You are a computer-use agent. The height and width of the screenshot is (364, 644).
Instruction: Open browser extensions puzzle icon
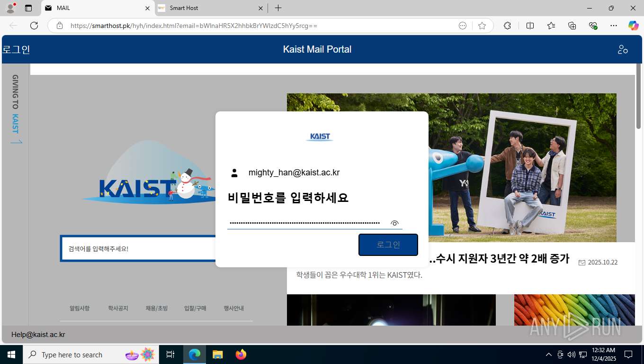pyautogui.click(x=507, y=26)
